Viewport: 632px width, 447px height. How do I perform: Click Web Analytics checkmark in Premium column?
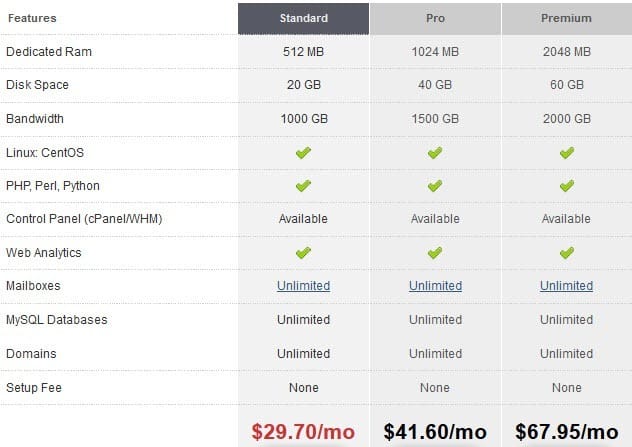(x=567, y=253)
